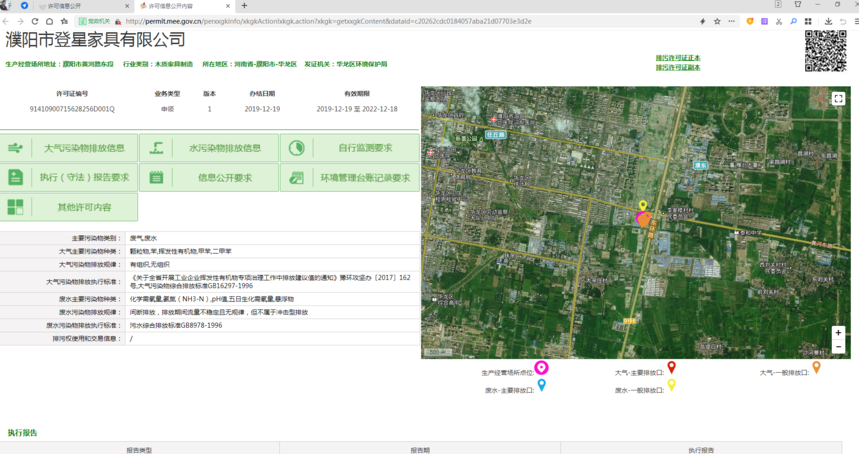Open the bookmarks star beside home button
Viewport: 859px width, 454px height.
pos(64,21)
